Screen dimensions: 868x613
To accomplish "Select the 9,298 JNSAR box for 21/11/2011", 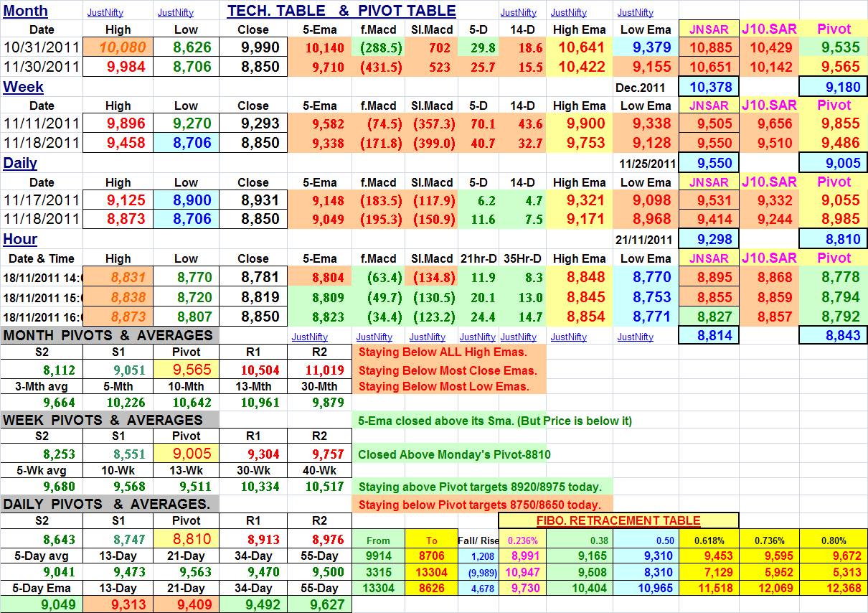I will tap(709, 239).
